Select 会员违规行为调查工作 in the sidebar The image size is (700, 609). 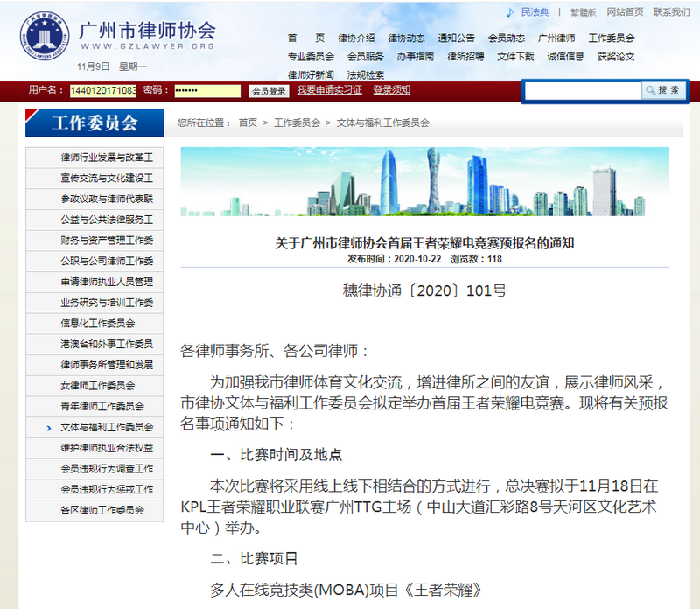(94, 469)
